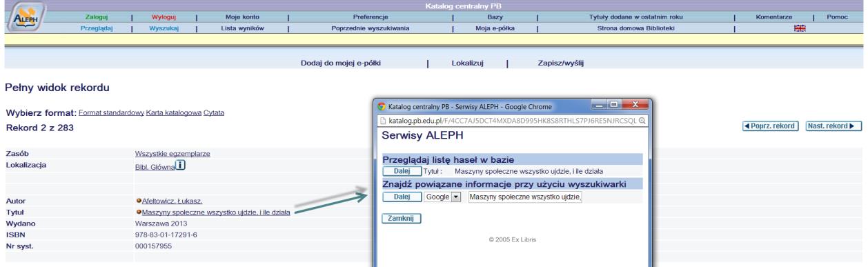Open the Bibl. Główna location link
868x267 pixels.
pyautogui.click(x=155, y=166)
